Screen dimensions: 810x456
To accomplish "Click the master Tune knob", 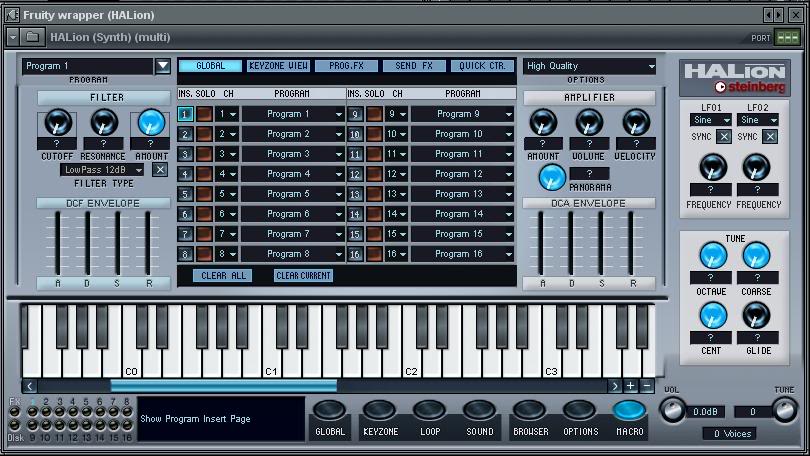I will pyautogui.click(x=785, y=412).
